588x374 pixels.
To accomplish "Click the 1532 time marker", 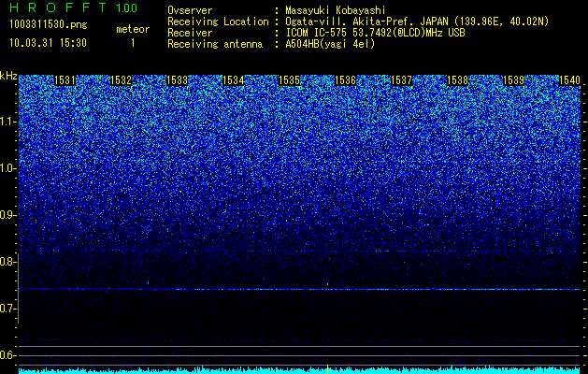I will click(122, 80).
